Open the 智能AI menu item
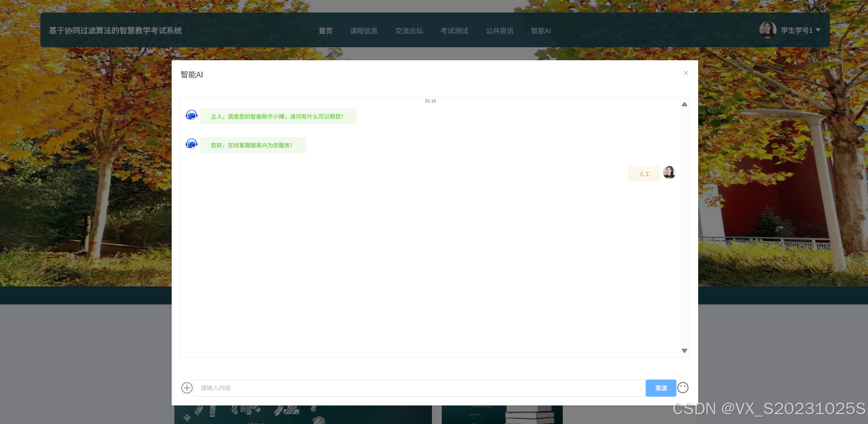 click(x=541, y=31)
